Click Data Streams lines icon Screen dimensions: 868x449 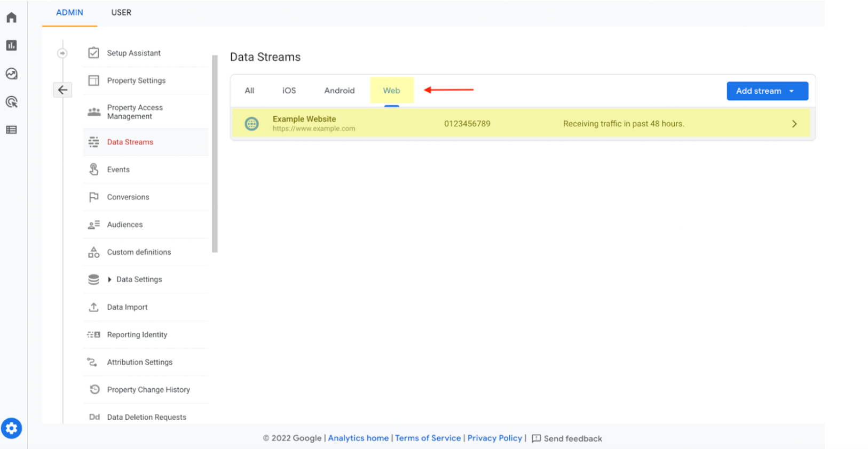[93, 142]
